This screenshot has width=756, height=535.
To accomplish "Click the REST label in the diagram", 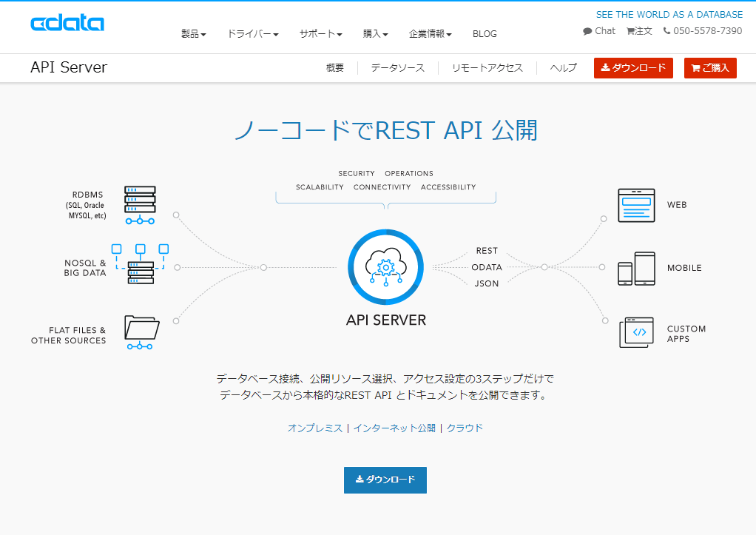I will click(x=487, y=251).
